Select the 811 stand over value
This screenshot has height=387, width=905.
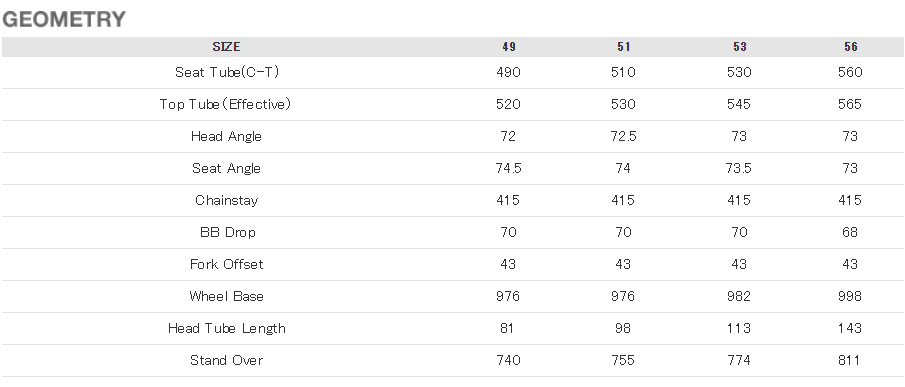pos(848,360)
